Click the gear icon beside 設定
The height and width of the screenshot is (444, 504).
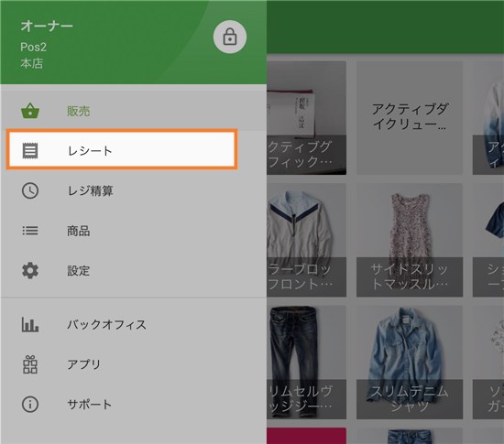[x=30, y=270]
